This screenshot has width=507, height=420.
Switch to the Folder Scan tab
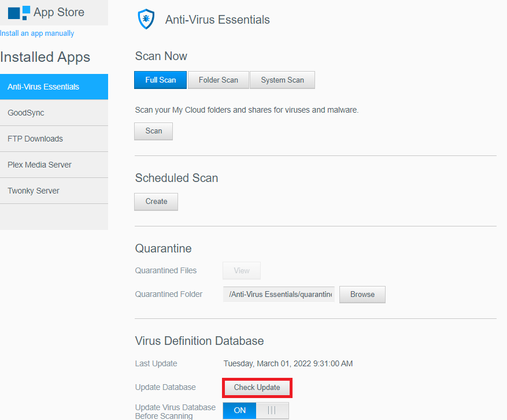tap(218, 80)
